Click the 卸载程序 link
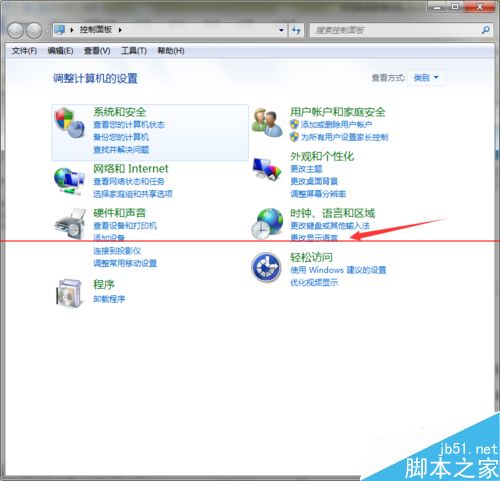Screen dimensions: 500x481 point(109,299)
